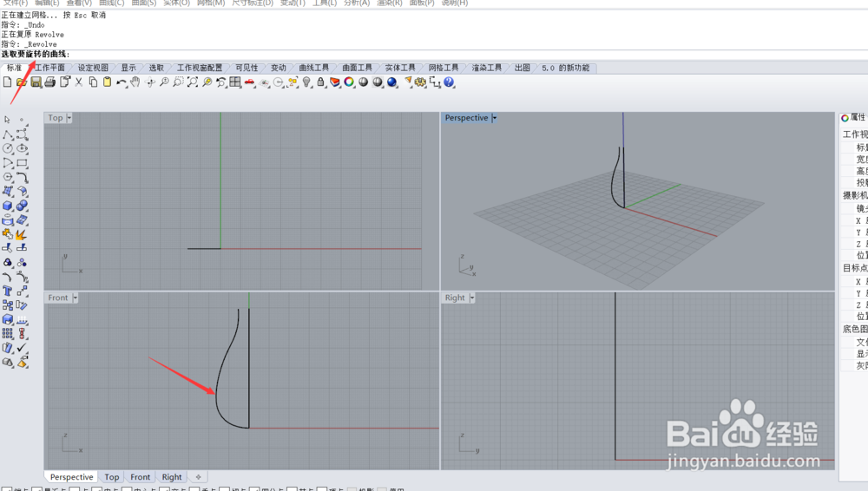Click the Copy to clipboard icon

click(x=93, y=82)
